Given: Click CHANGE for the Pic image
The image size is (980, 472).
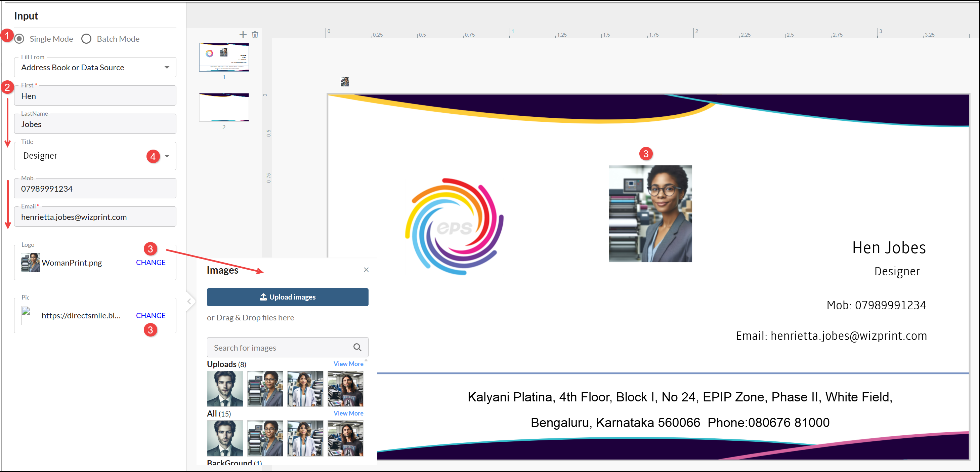Looking at the screenshot, I should 151,315.
